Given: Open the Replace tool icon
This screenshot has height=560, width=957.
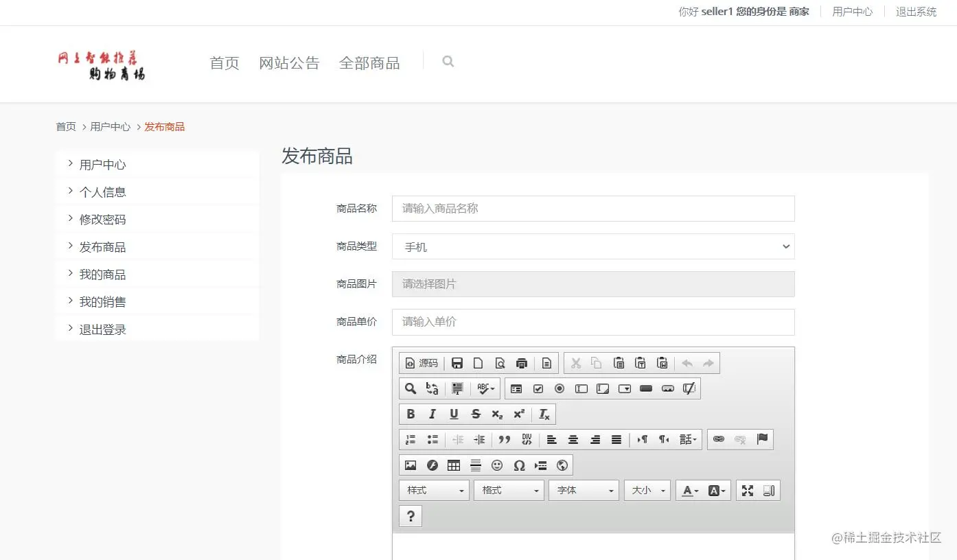Looking at the screenshot, I should 433,388.
